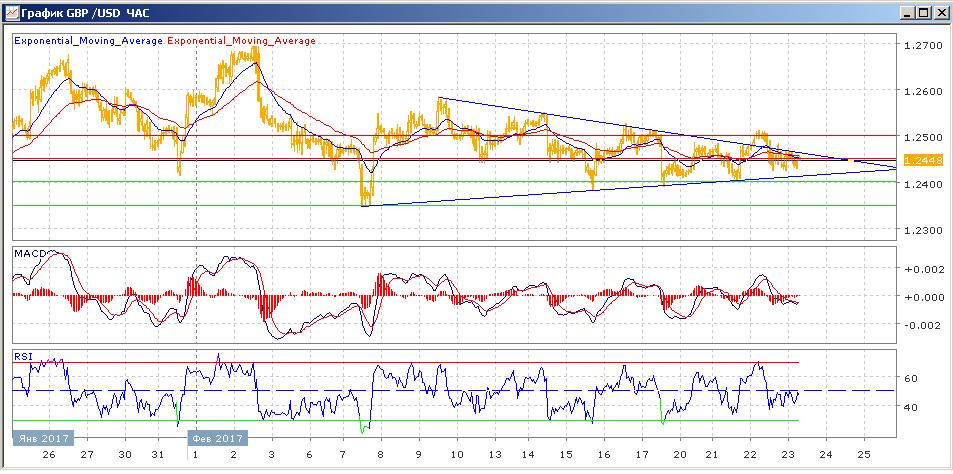Select date 1 on the time axis
The width and height of the screenshot is (953, 474).
tap(196, 455)
